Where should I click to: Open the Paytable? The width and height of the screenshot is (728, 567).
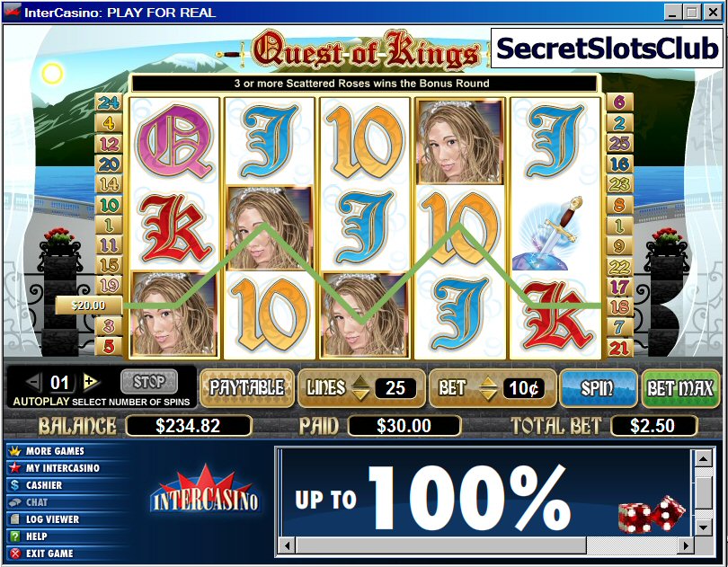(247, 388)
